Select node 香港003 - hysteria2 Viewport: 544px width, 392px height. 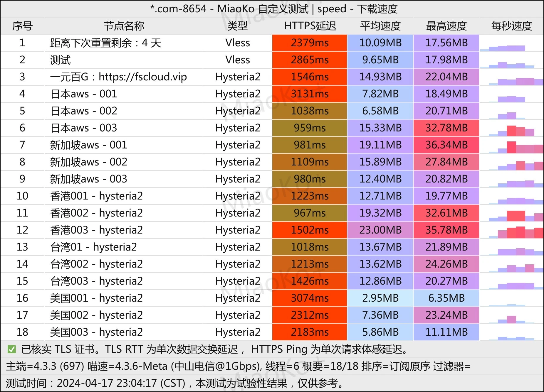point(96,230)
